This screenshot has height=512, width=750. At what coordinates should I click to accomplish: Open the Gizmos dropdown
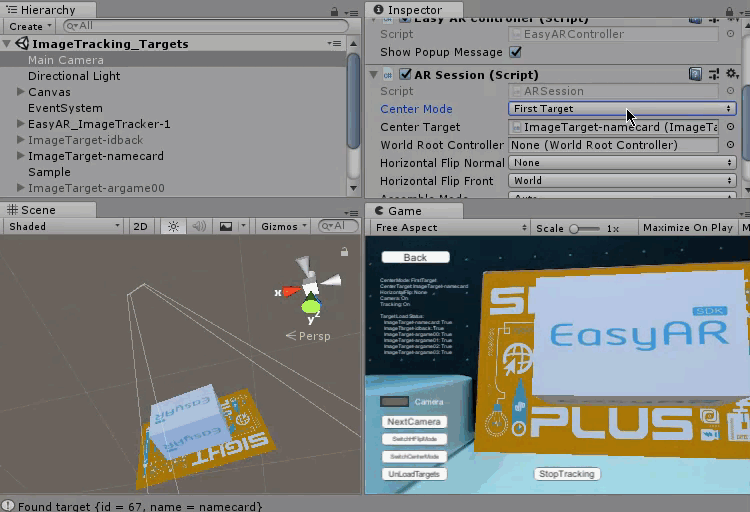284,226
